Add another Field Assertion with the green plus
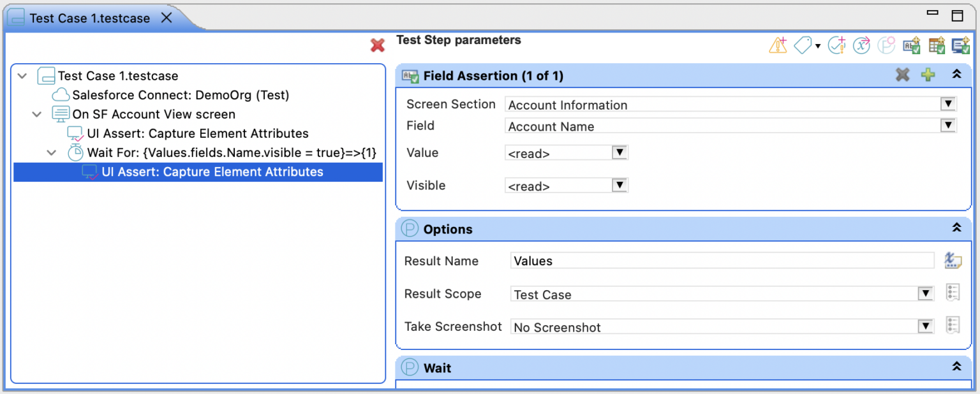This screenshot has width=980, height=394. (x=928, y=75)
